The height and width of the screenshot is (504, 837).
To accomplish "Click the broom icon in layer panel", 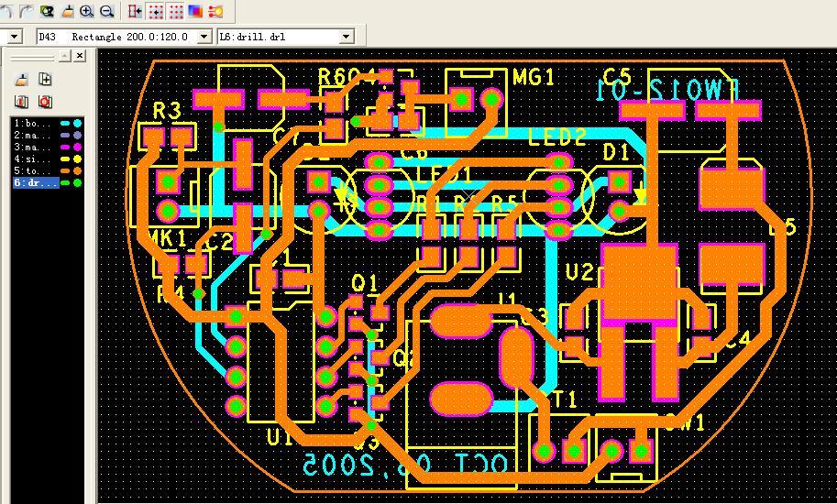I will [x=21, y=80].
